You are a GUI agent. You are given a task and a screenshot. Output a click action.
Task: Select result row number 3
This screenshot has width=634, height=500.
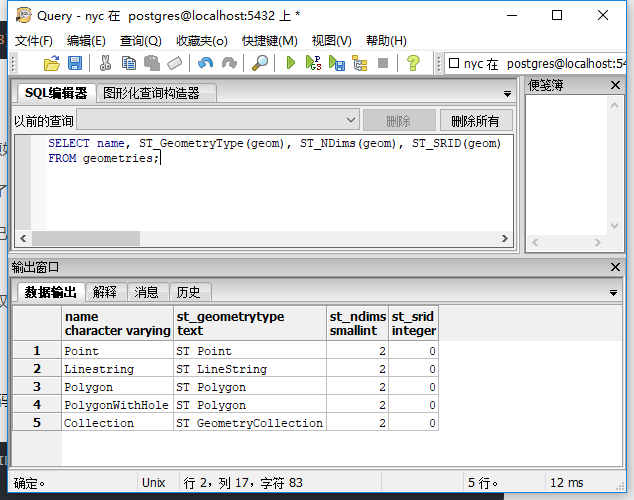click(x=37, y=386)
